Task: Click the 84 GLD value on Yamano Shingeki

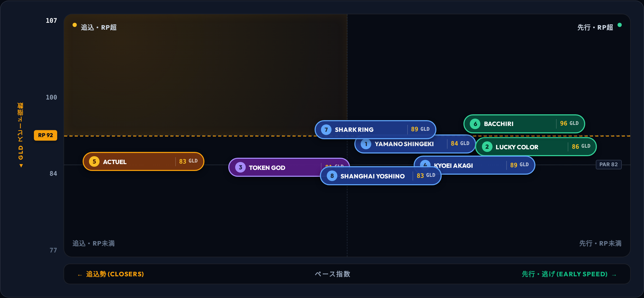Action: [460, 143]
